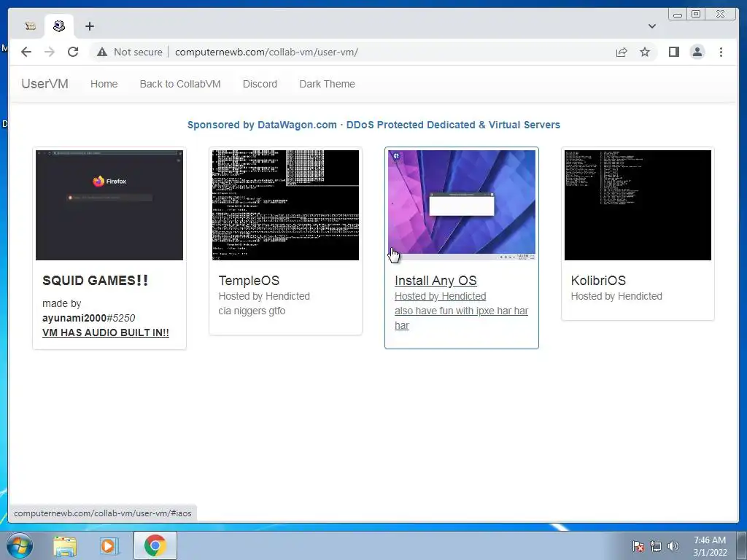Open the share page icon in address bar
The height and width of the screenshot is (560, 747).
(622, 52)
